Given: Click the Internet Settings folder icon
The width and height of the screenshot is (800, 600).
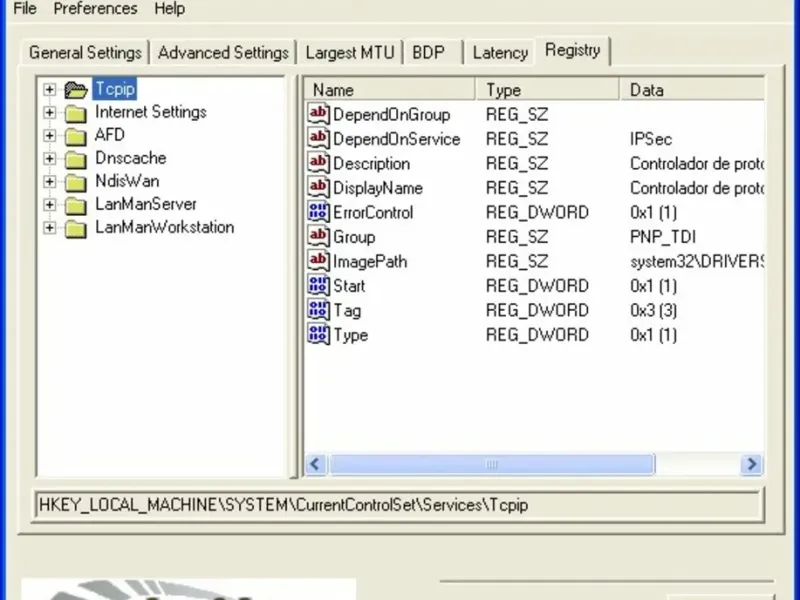Looking at the screenshot, I should coord(76,113).
